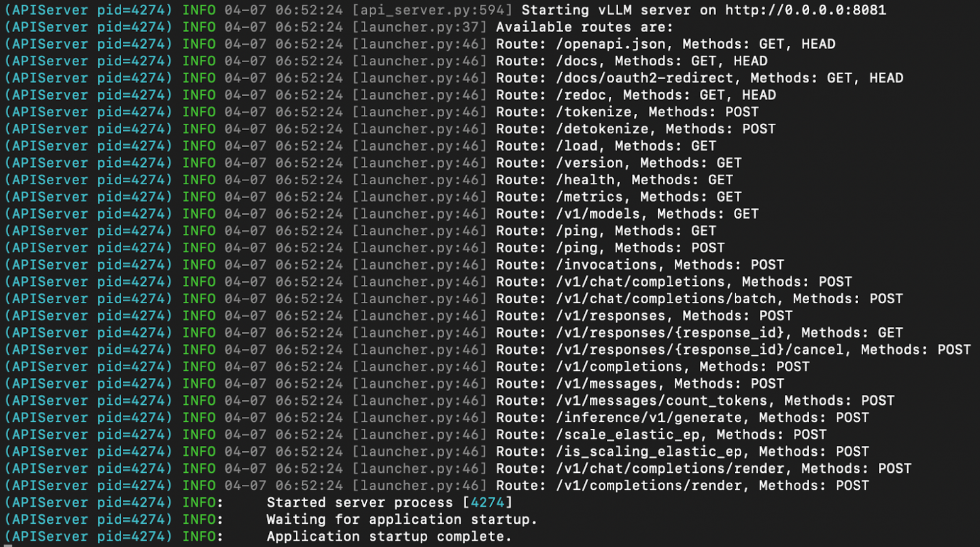This screenshot has width=980, height=547.
Task: Click the bracketed process ID 4274
Action: coord(487,502)
